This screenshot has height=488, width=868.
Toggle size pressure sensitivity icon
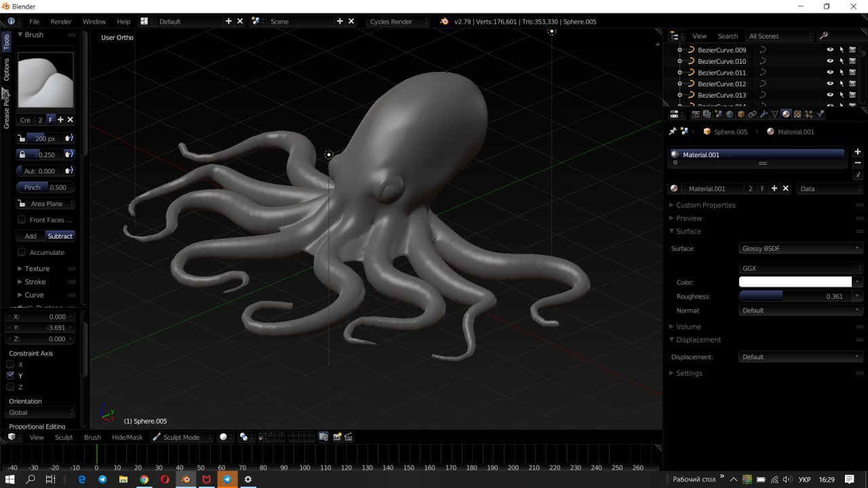click(68, 138)
